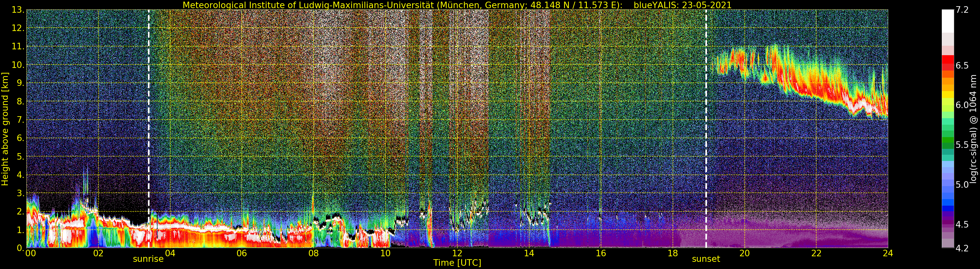
Task: Click the '14' time axis tick label
Action: (529, 253)
